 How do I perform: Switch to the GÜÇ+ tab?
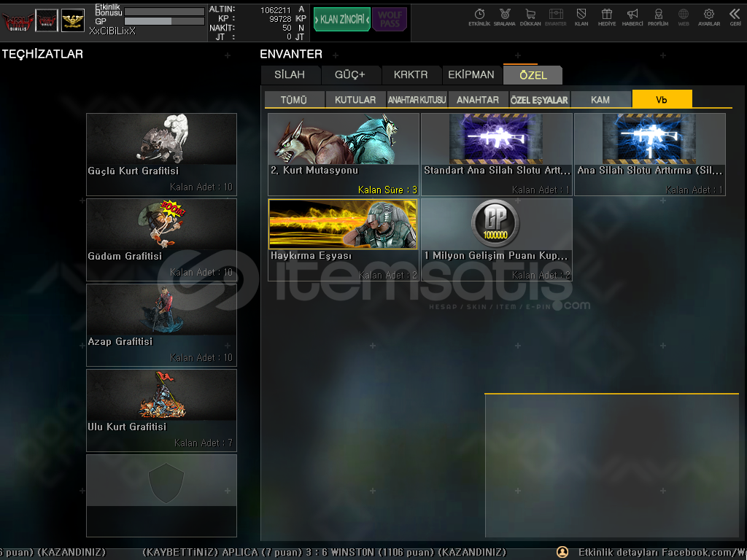coord(350,75)
